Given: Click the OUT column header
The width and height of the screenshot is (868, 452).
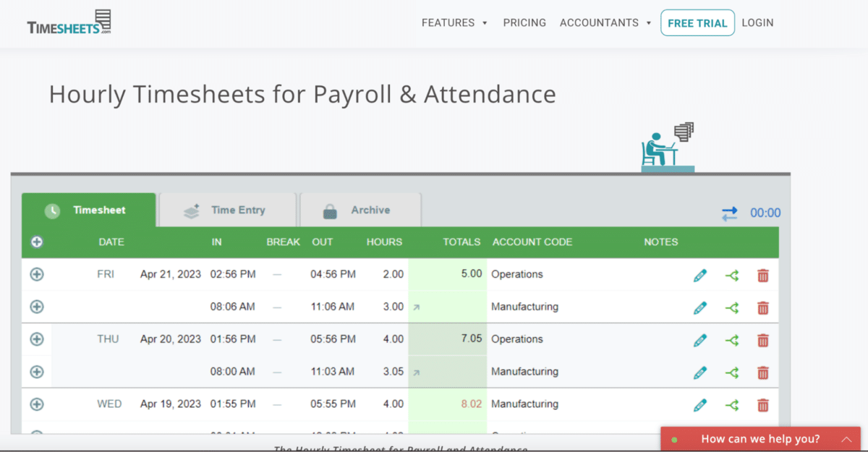Looking at the screenshot, I should click(323, 242).
